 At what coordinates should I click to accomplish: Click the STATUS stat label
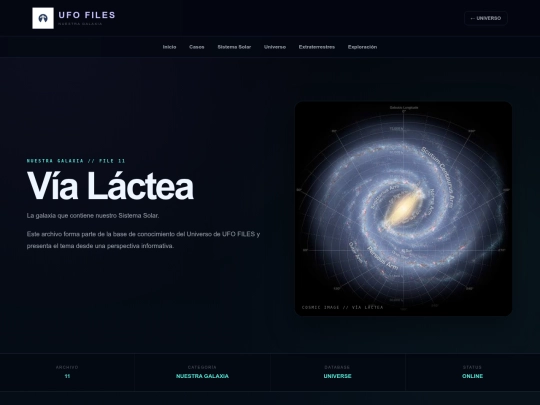pos(472,367)
